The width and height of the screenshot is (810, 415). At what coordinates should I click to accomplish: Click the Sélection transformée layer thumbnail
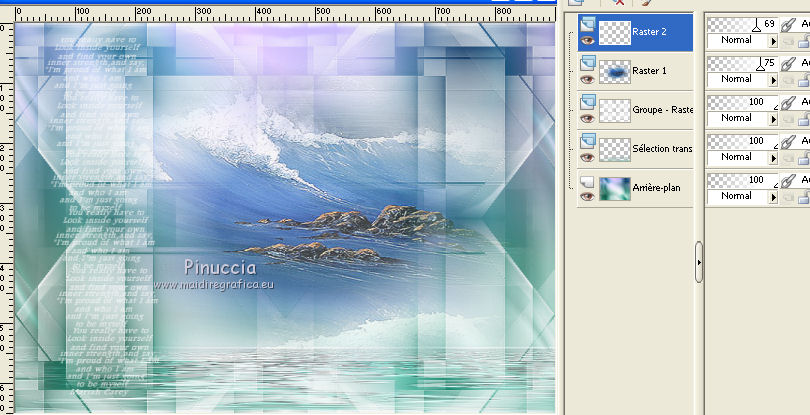(x=615, y=149)
